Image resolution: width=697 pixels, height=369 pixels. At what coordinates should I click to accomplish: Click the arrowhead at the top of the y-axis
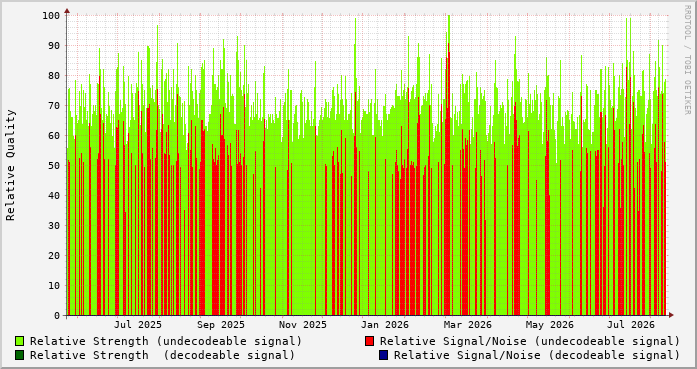click(x=67, y=11)
